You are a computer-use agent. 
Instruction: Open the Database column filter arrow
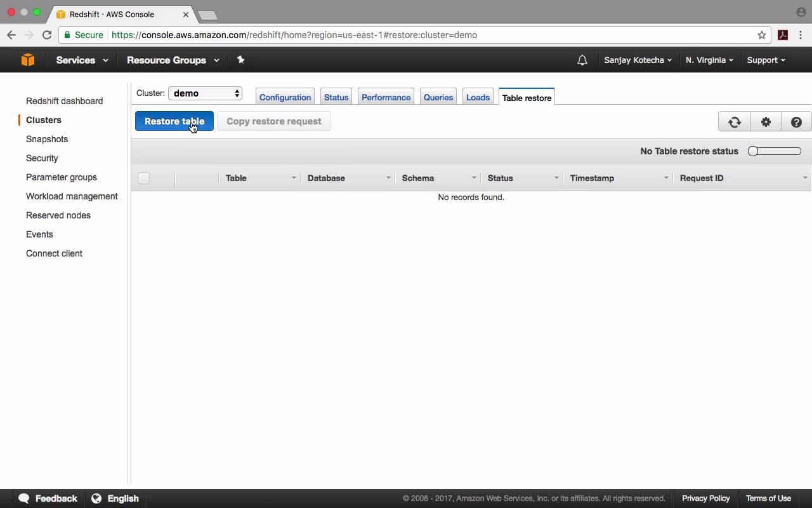pos(388,178)
